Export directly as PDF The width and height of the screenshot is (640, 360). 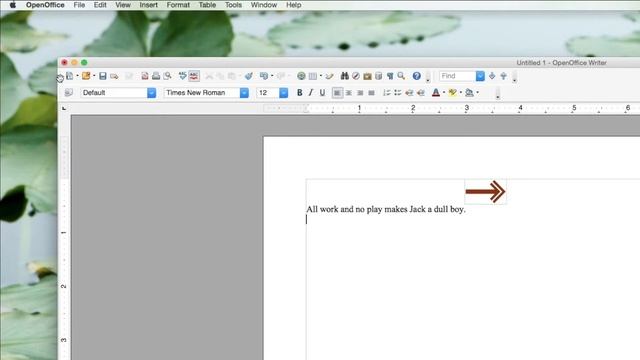(145, 76)
